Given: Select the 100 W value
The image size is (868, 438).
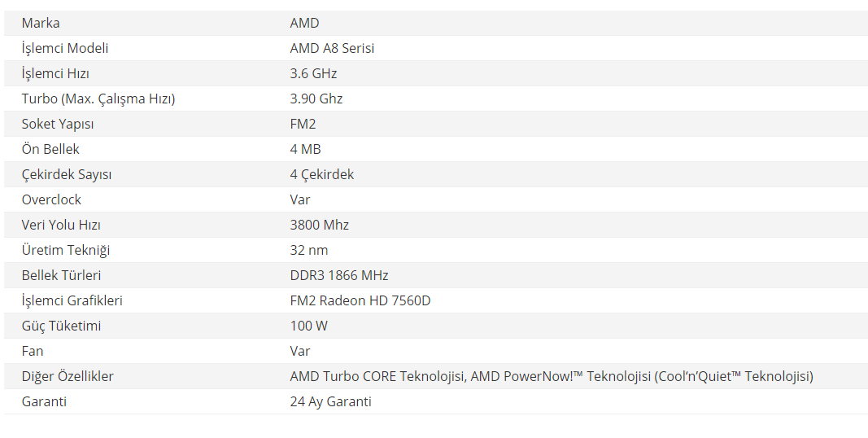Looking at the screenshot, I should tap(309, 326).
